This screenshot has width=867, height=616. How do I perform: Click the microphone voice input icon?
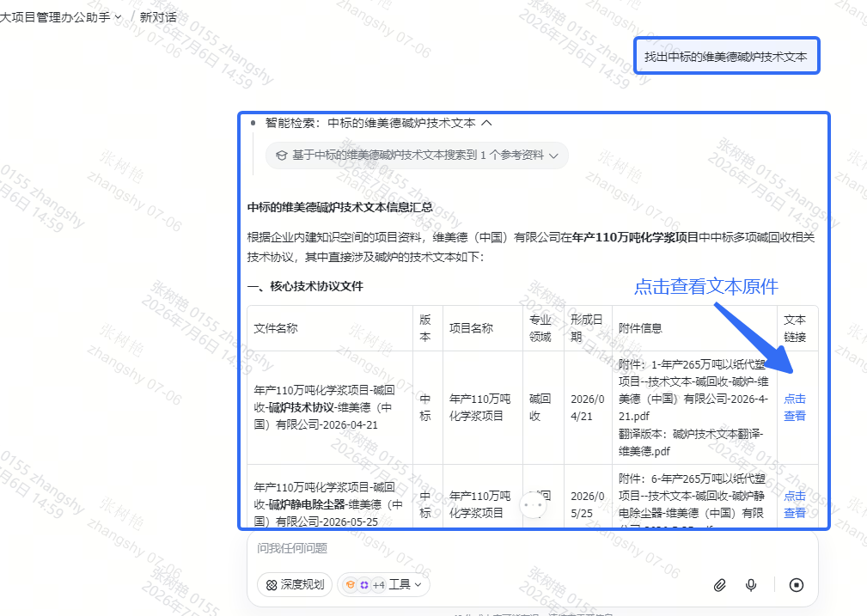pyautogui.click(x=751, y=585)
